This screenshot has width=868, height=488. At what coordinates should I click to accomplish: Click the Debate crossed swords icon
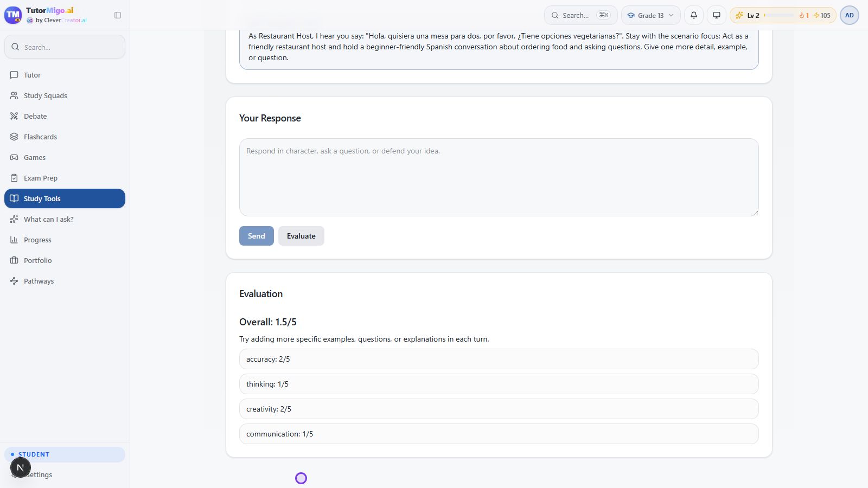[14, 116]
